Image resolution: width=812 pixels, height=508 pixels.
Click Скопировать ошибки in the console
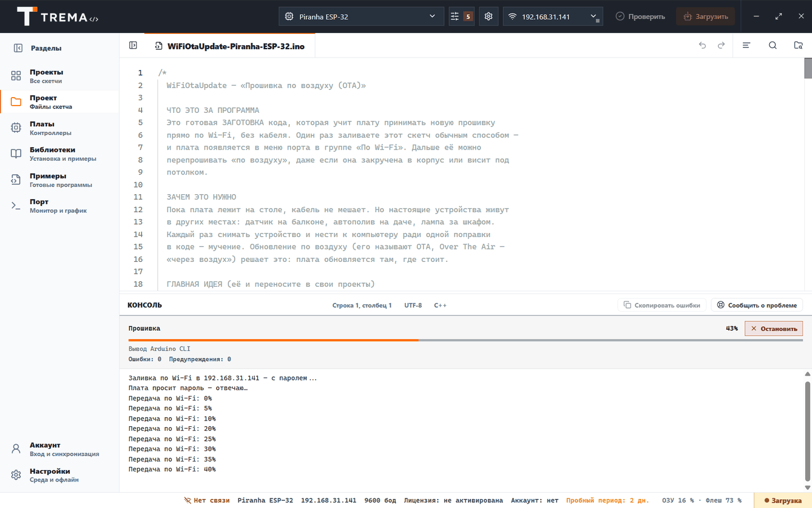[x=662, y=305]
